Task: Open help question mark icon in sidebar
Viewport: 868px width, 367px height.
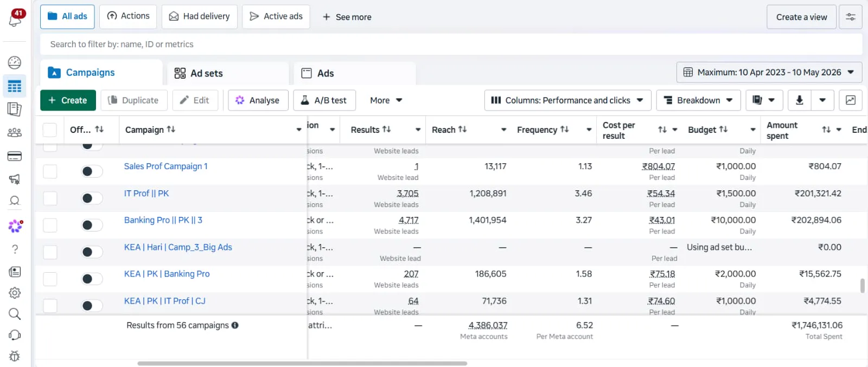Action: click(15, 249)
